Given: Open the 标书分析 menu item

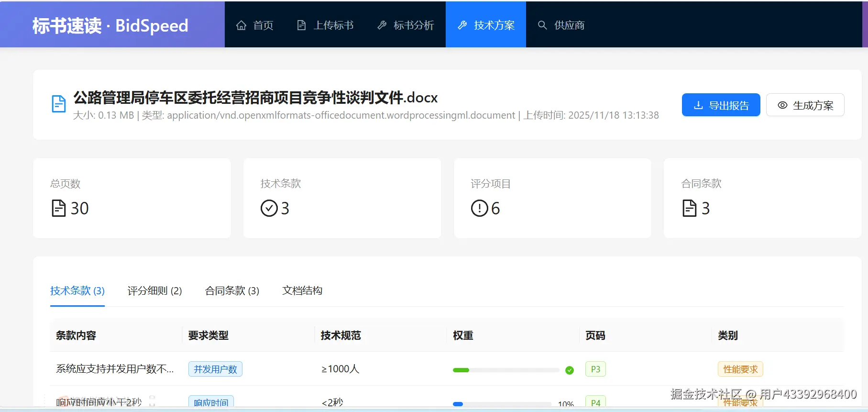Looking at the screenshot, I should 414,25.
